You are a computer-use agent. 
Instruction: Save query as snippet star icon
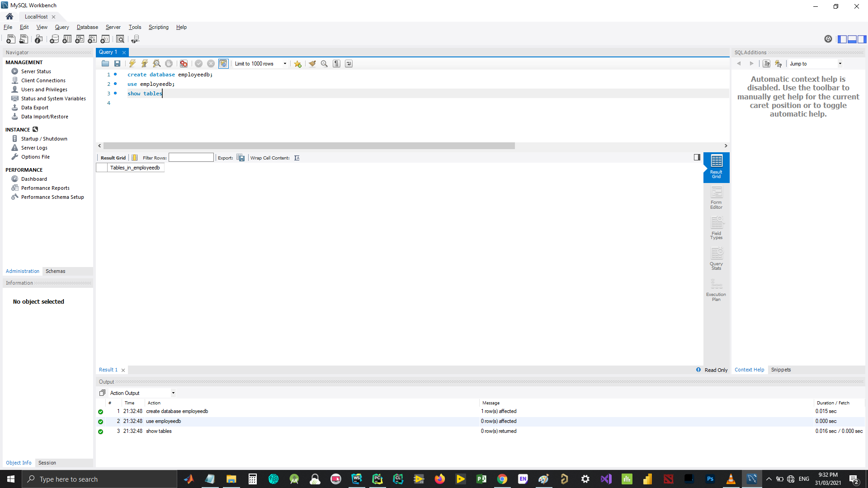297,64
